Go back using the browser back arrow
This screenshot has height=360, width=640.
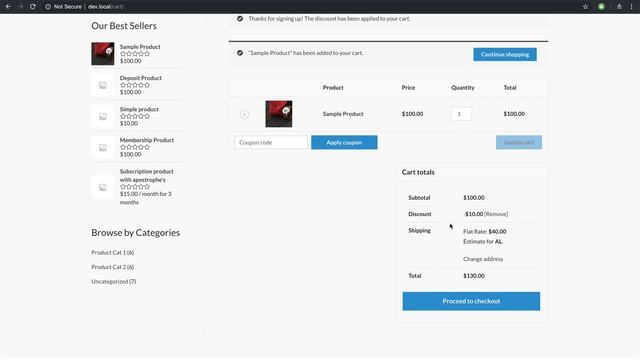coord(8,7)
